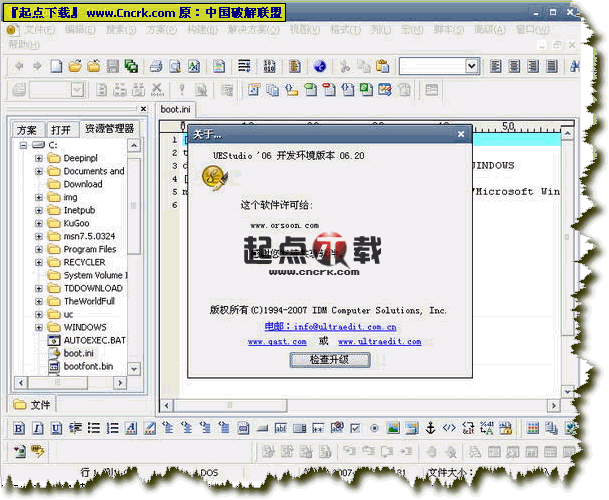
Task: Select the 资源管理器 tab
Action: 110,129
